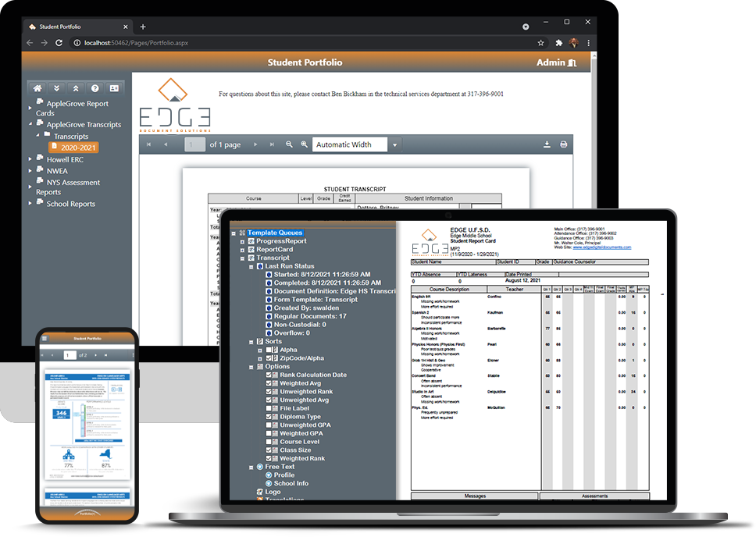Open the Chrome three-dot menu
The image size is (756, 537).
(x=589, y=43)
